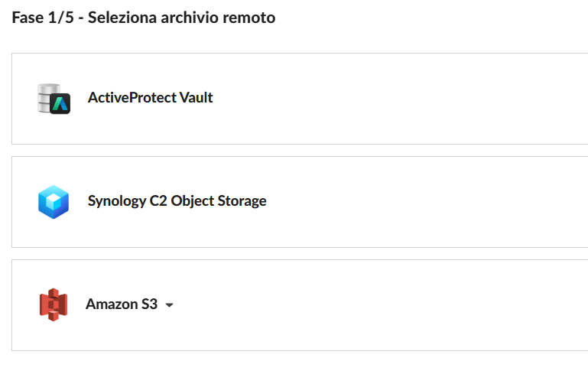This screenshot has height=371, width=588.
Task: Click the black A badge on ActiveProtect icon
Action: point(60,104)
